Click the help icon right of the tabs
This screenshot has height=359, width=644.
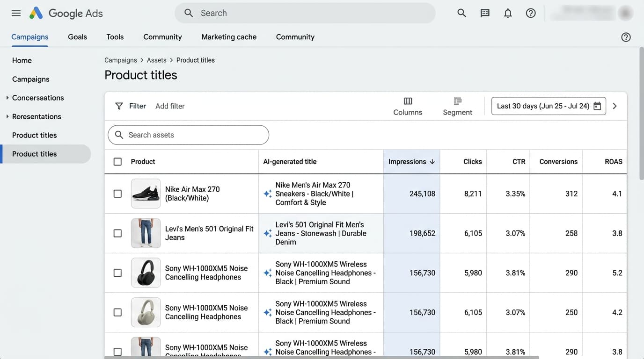coord(626,37)
